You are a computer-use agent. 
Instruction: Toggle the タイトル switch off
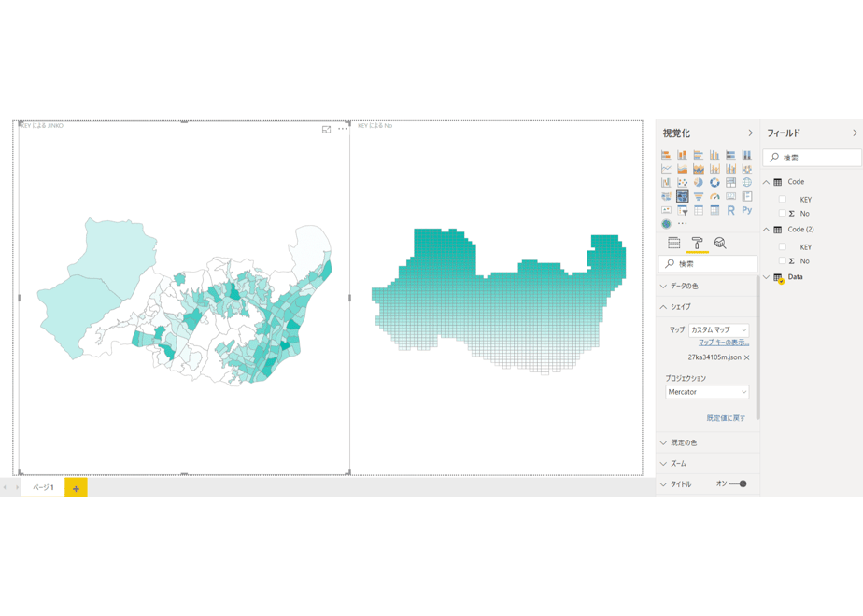tap(738, 484)
